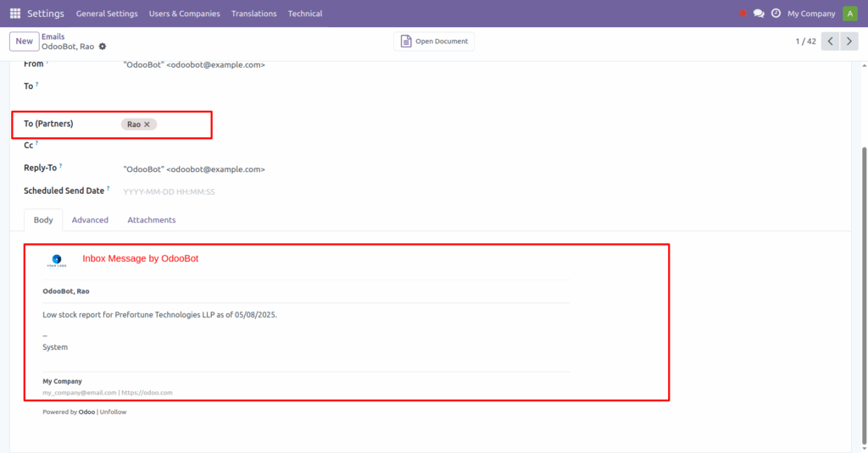Click the Settings app title
Image resolution: width=868 pixels, height=453 pixels.
46,14
